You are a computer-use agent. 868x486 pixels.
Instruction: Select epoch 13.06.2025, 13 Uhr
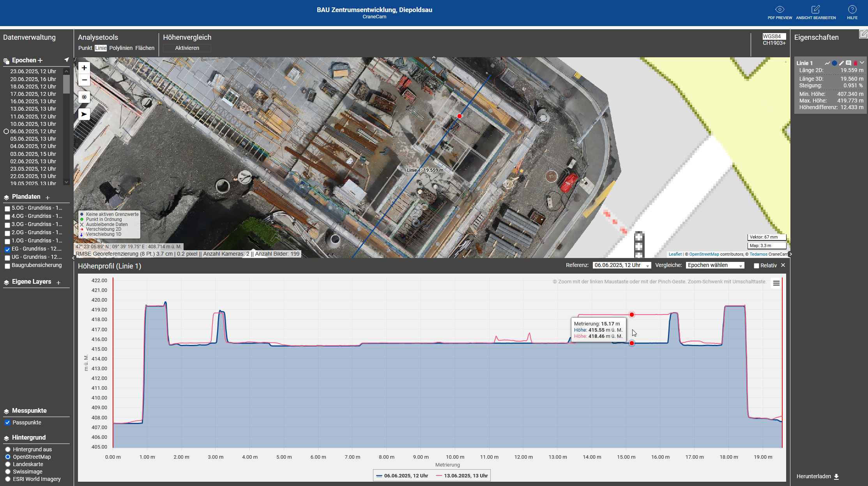[33, 109]
